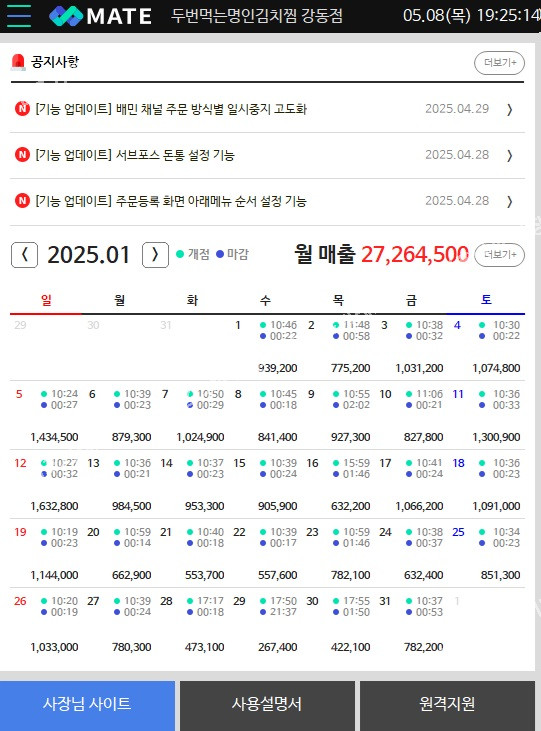Open the 원격지원 tab
The height and width of the screenshot is (731, 541).
tap(447, 705)
